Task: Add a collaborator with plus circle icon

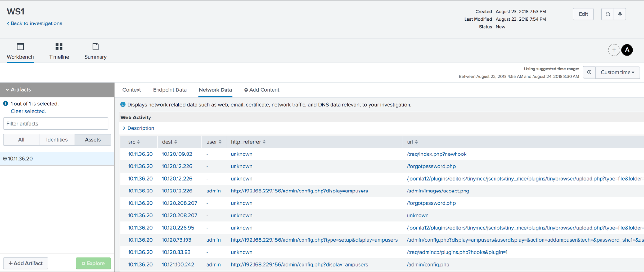Action: pos(614,50)
